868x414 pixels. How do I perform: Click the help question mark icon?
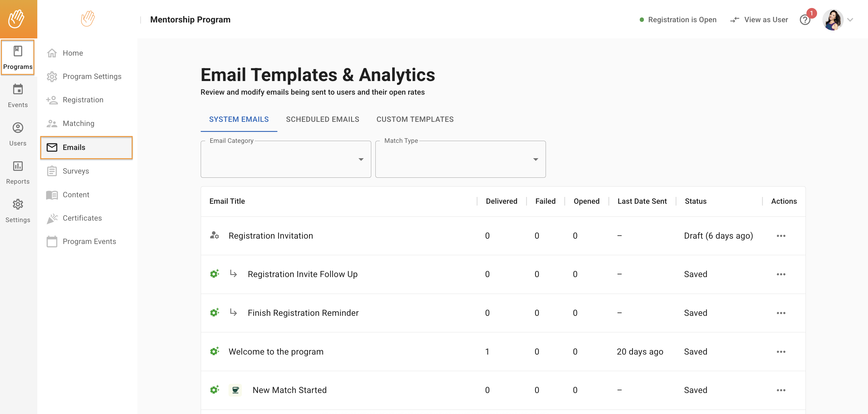[805, 20]
